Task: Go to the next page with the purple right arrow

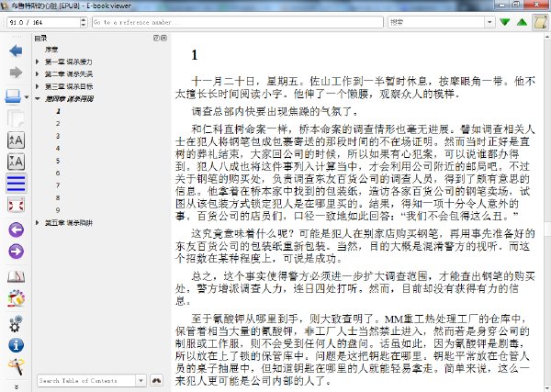Action: point(16,252)
